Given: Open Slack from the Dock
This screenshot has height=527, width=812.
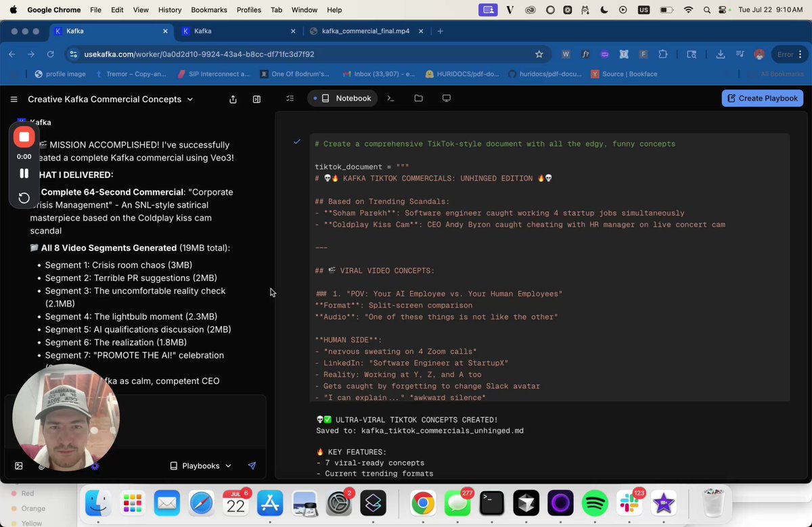Looking at the screenshot, I should pos(629,503).
